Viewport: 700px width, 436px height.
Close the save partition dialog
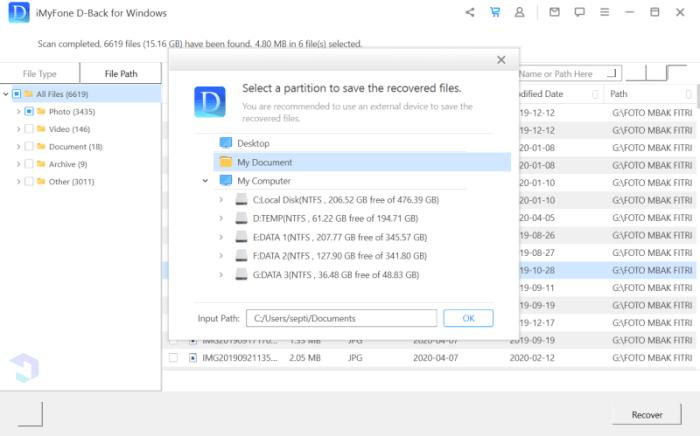pos(501,60)
